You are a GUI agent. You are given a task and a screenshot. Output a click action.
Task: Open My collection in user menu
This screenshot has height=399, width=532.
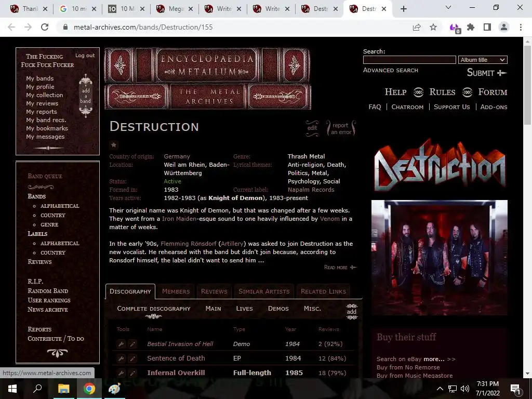pyautogui.click(x=45, y=95)
